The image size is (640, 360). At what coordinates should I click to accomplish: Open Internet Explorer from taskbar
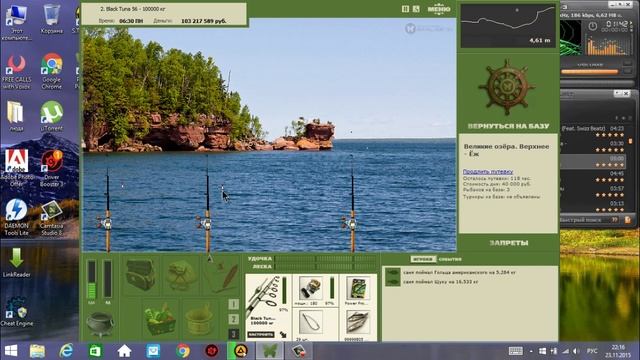(66, 351)
